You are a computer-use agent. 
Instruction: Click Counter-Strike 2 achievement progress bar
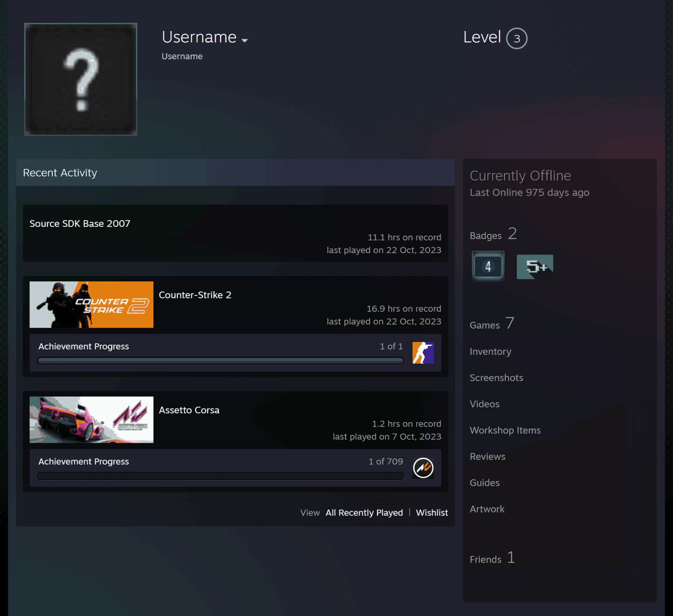pyautogui.click(x=221, y=361)
